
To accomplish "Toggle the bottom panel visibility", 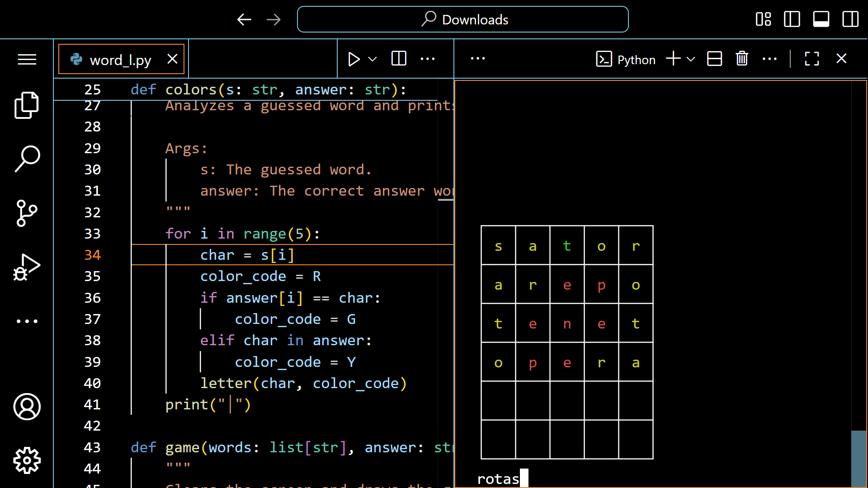I will click(x=821, y=19).
